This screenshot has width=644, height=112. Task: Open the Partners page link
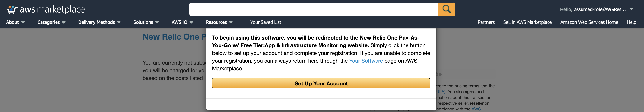tap(486, 22)
